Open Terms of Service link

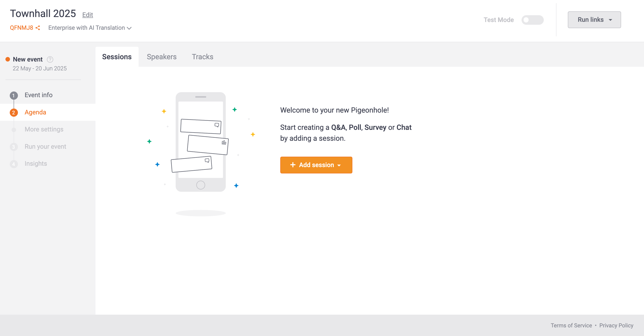[x=571, y=325]
